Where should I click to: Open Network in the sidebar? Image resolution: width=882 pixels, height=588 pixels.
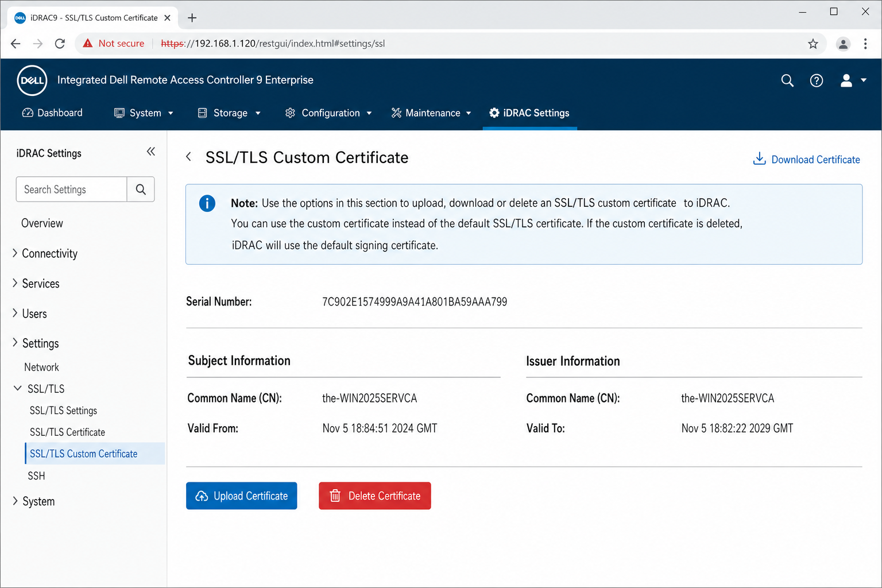pyautogui.click(x=41, y=367)
